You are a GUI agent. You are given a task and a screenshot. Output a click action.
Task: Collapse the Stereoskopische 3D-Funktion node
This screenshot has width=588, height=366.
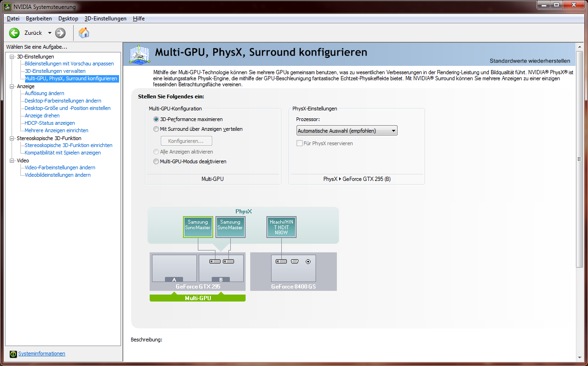pyautogui.click(x=12, y=138)
